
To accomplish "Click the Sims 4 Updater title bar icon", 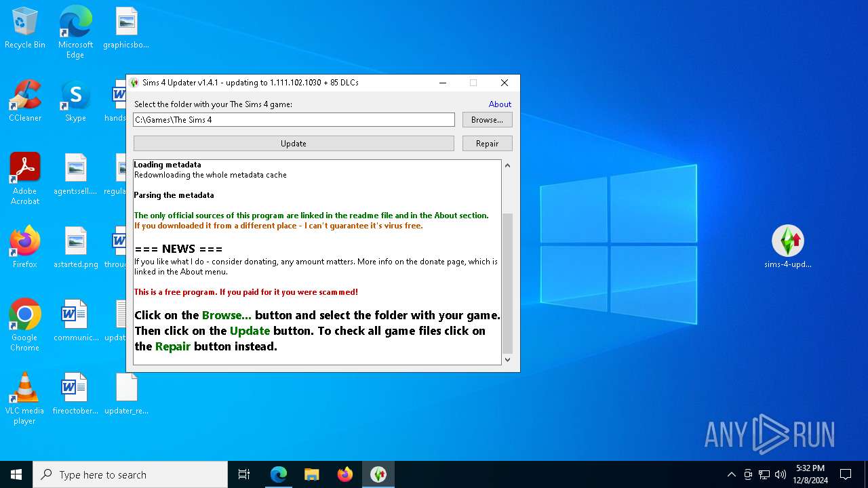I will (134, 83).
